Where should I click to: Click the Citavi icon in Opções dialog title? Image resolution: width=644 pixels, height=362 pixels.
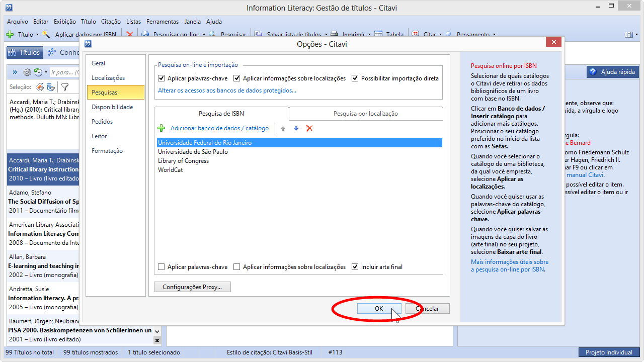coord(89,44)
